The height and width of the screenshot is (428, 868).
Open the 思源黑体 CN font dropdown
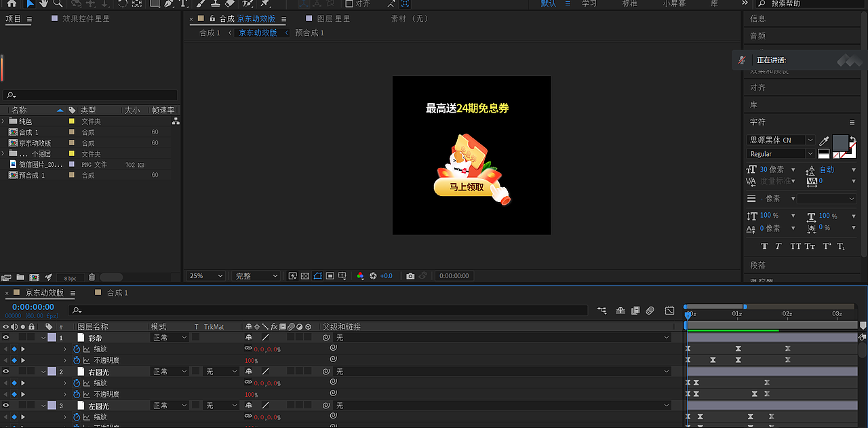781,140
